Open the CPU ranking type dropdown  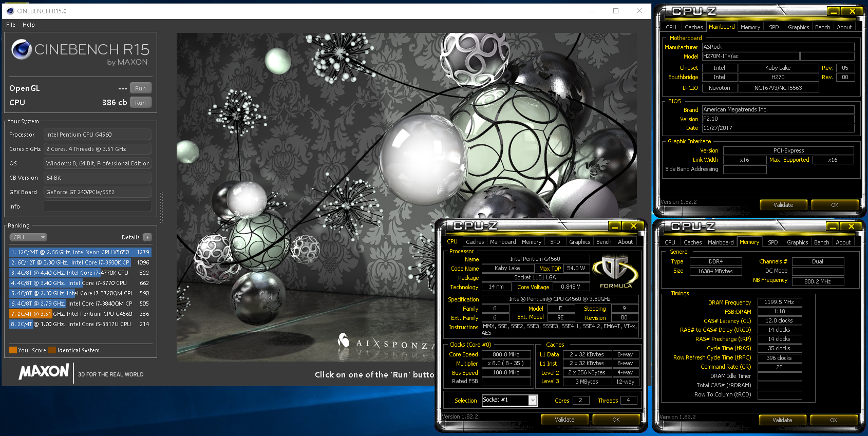(29, 237)
